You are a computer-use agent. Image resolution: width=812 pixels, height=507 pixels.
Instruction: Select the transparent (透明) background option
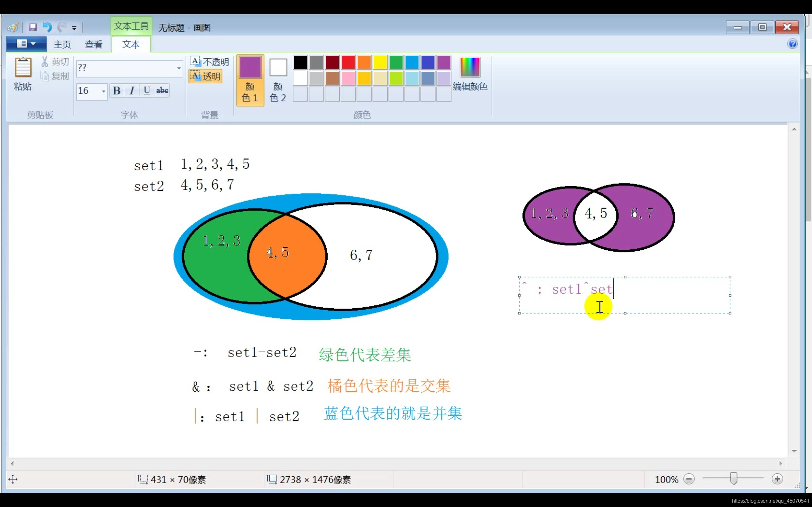206,76
